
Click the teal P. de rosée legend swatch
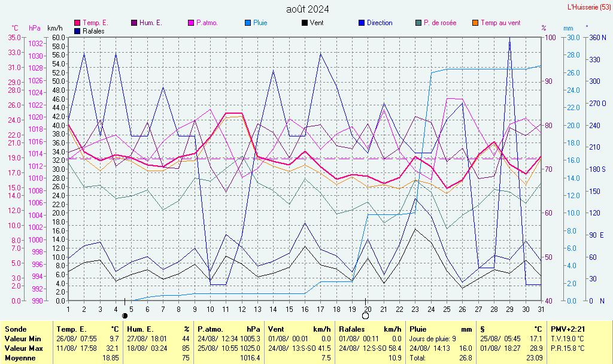pyautogui.click(x=418, y=23)
